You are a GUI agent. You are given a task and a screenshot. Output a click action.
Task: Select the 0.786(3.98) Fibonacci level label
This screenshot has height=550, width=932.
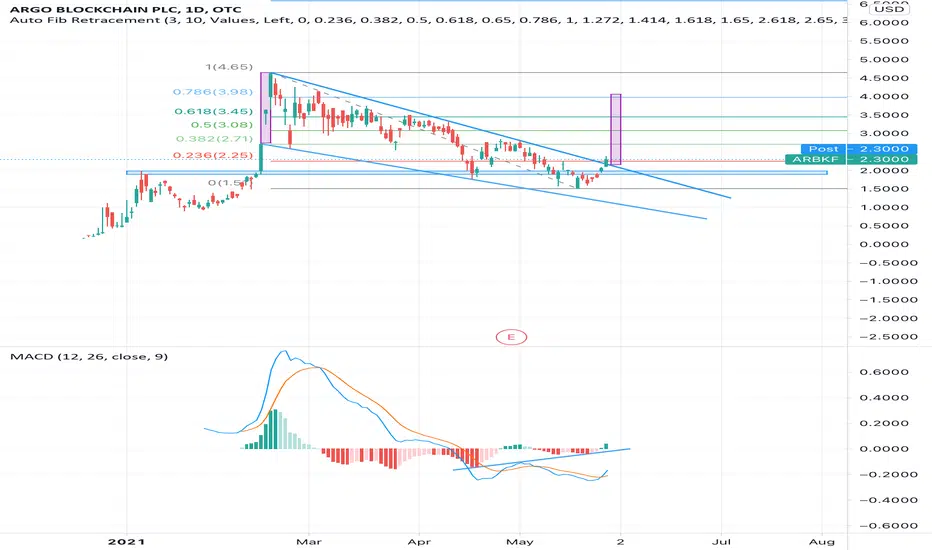tap(213, 92)
